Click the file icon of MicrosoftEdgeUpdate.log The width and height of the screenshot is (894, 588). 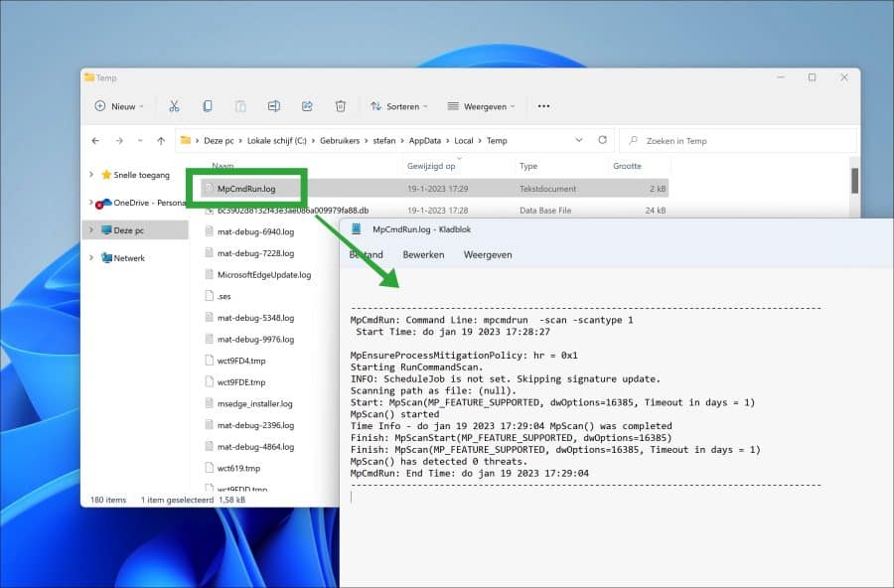tap(210, 274)
